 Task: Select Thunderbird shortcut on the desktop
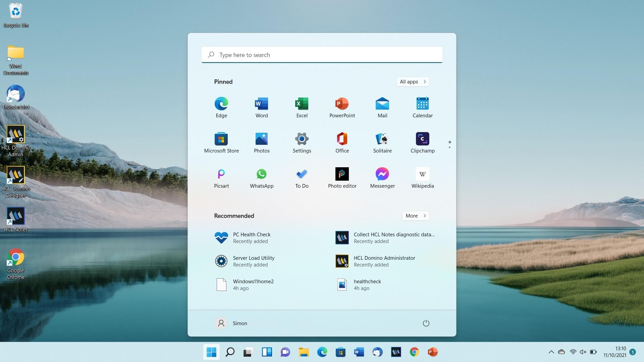[x=15, y=97]
